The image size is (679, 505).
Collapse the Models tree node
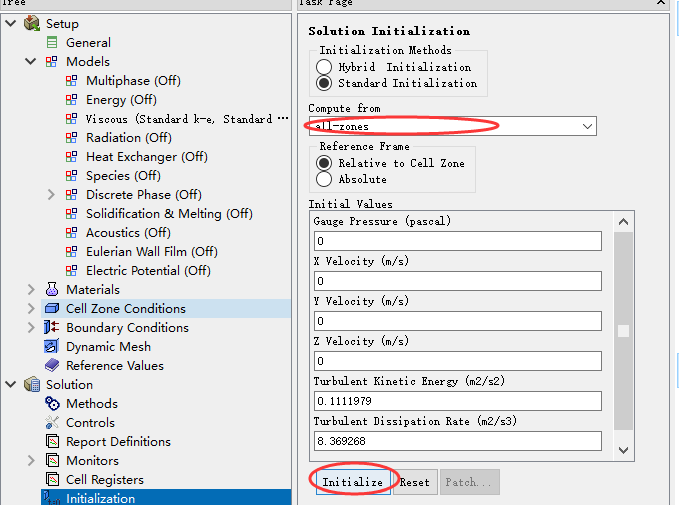[31, 62]
